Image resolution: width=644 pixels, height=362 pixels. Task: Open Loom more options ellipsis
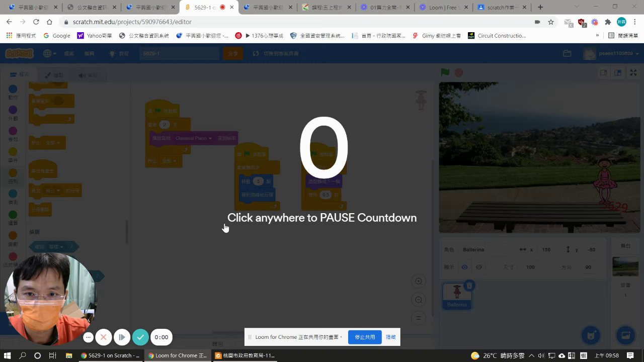click(x=88, y=337)
